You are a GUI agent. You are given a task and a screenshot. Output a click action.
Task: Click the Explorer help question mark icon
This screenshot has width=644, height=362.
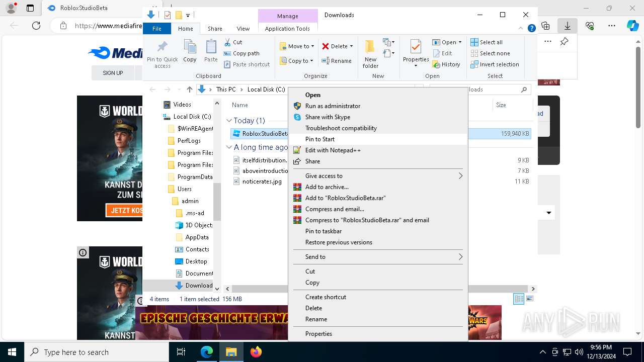click(x=531, y=29)
